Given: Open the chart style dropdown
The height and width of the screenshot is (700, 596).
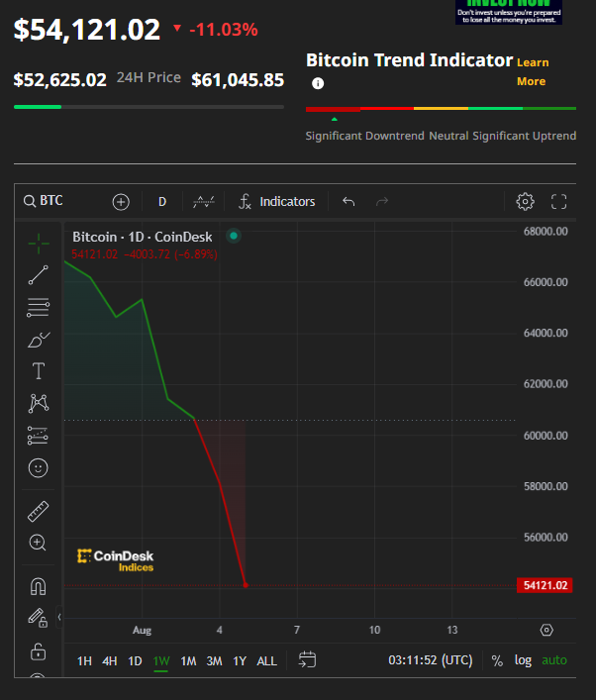Looking at the screenshot, I should 203,202.
